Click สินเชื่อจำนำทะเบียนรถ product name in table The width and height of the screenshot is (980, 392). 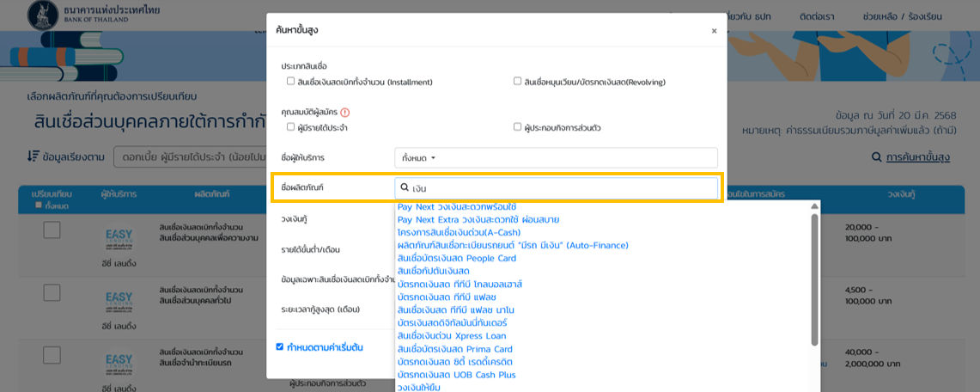198,363
